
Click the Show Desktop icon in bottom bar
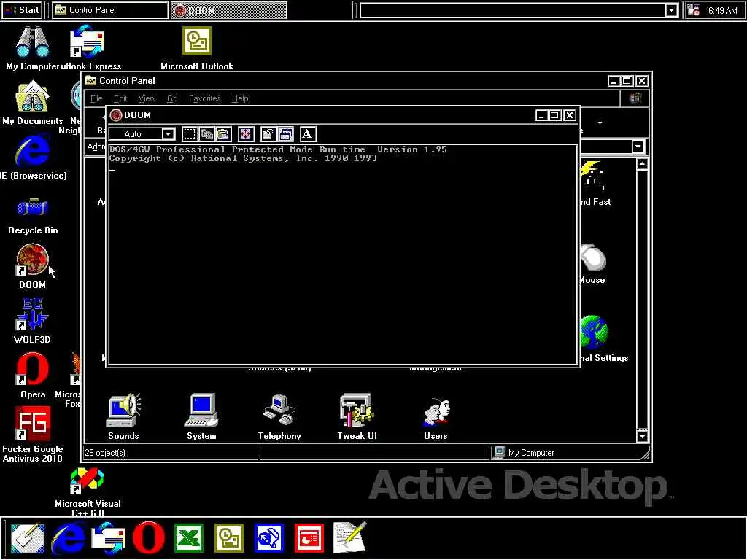point(28,538)
